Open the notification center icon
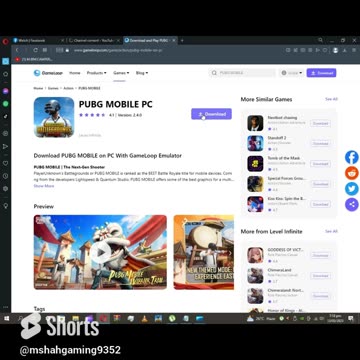 (351, 319)
